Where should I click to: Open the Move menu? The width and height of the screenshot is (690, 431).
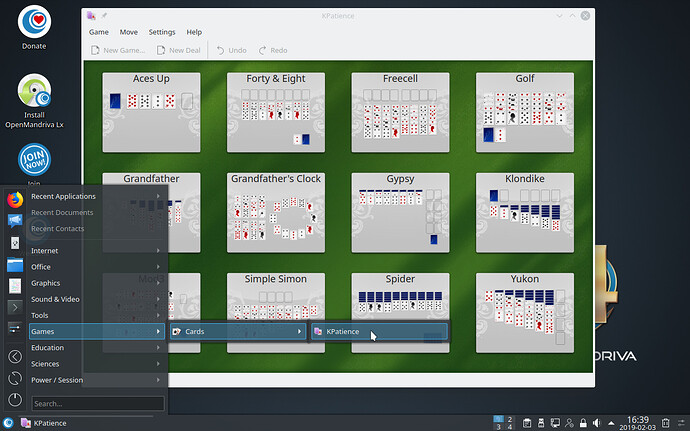(128, 32)
